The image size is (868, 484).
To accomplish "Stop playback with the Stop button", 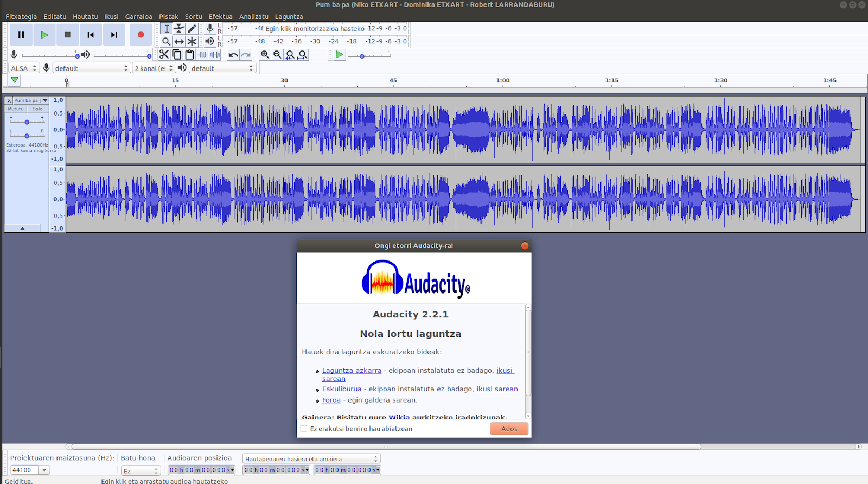I will point(67,35).
